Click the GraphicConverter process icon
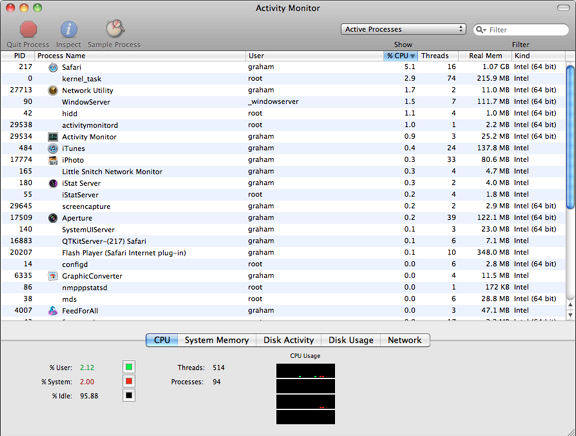Screen dimensions: 576x436 (53, 276)
